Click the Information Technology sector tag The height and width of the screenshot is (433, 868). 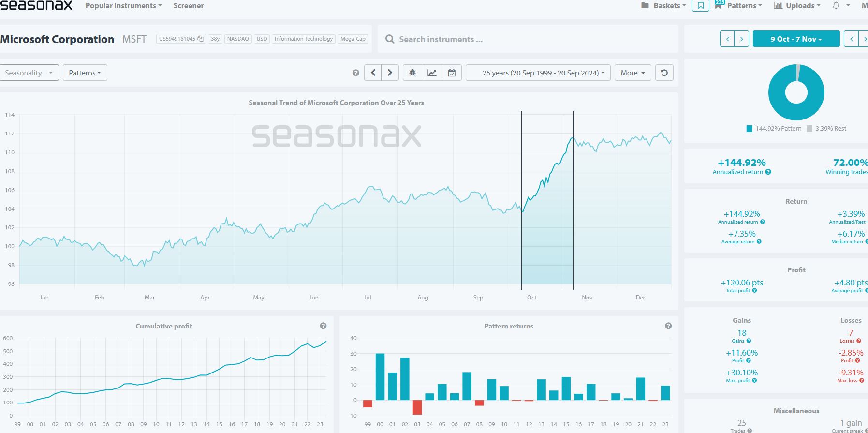(x=304, y=39)
